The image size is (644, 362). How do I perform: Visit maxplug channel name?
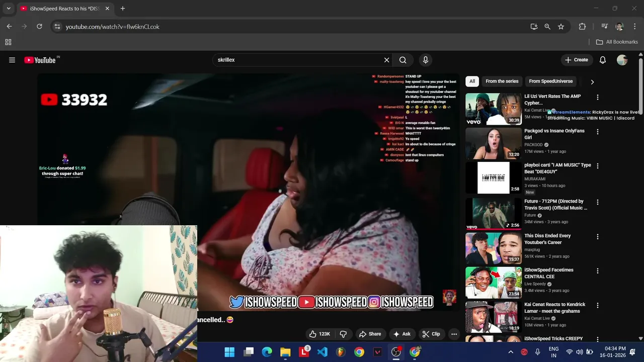(532, 249)
